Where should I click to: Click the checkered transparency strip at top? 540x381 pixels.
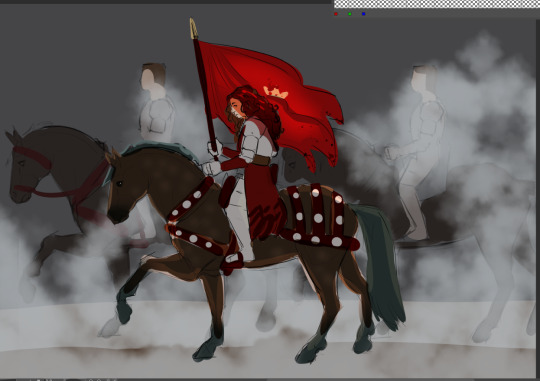pos(437,4)
